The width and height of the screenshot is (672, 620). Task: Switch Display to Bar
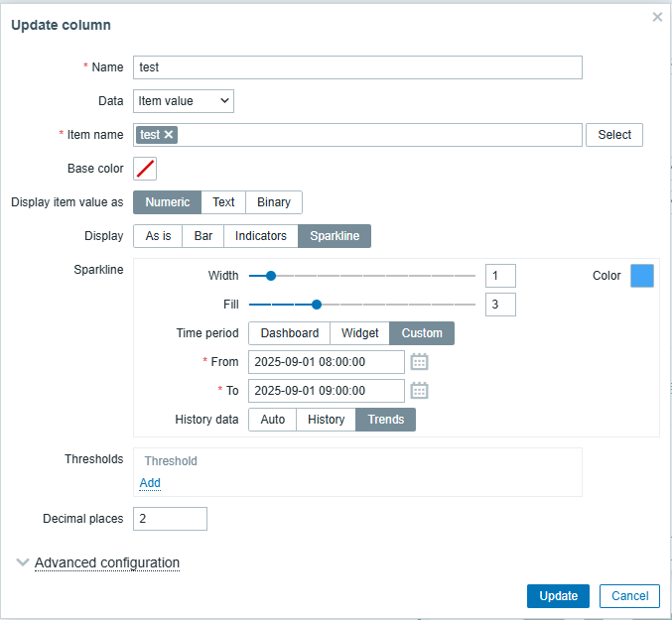click(202, 236)
